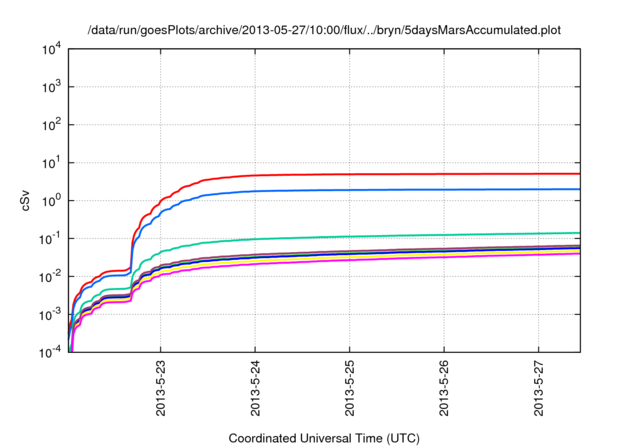Click the 10^0 y-axis tick label
This screenshot has width=640, height=448.
tap(51, 201)
